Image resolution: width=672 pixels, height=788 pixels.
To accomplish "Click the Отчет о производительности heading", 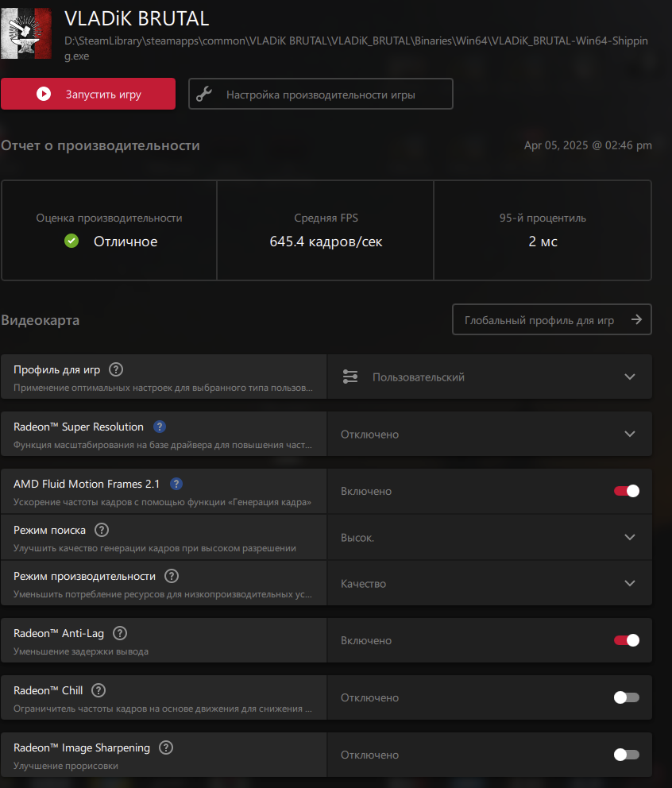I will click(x=101, y=145).
